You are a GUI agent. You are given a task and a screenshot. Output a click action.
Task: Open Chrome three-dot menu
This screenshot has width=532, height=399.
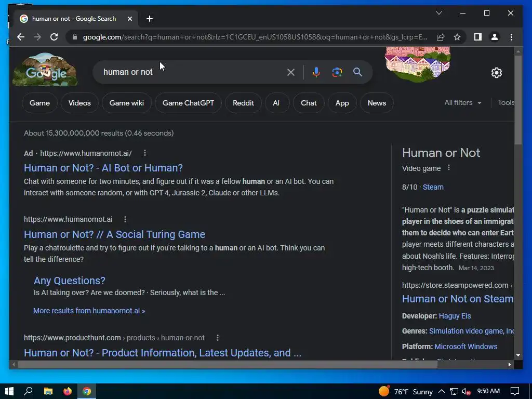511,37
